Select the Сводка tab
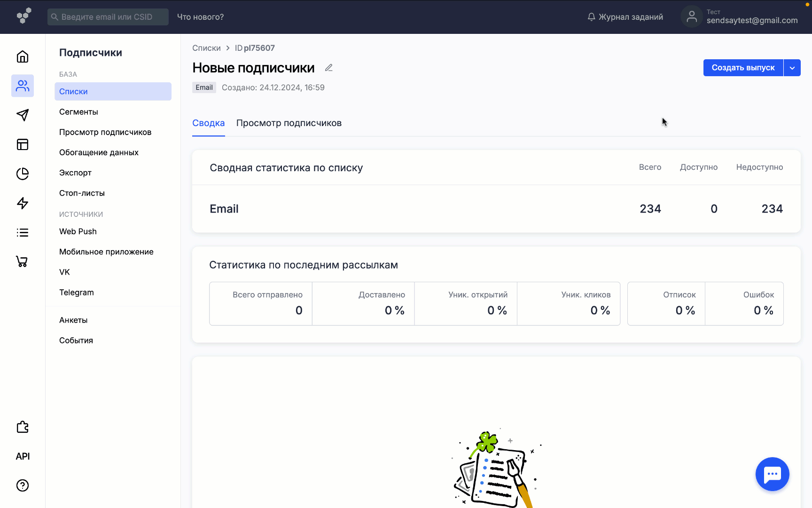The height and width of the screenshot is (508, 812). coord(208,123)
